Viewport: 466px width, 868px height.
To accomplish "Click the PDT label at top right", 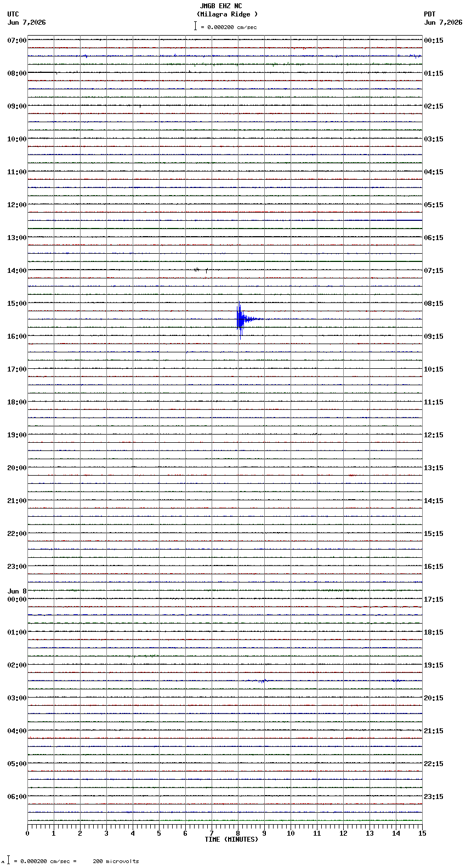I will click(x=429, y=14).
